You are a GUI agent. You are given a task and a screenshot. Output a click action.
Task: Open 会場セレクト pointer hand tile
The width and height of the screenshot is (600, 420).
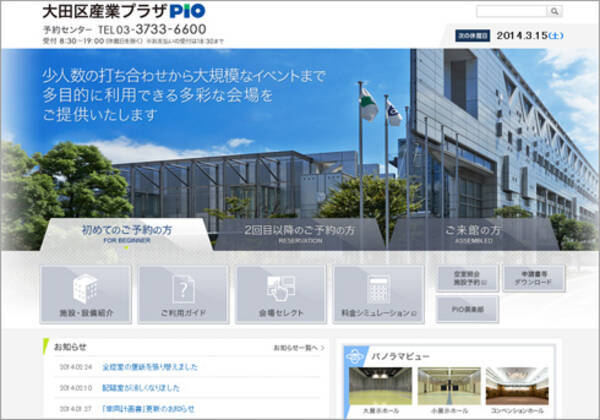tap(281, 295)
